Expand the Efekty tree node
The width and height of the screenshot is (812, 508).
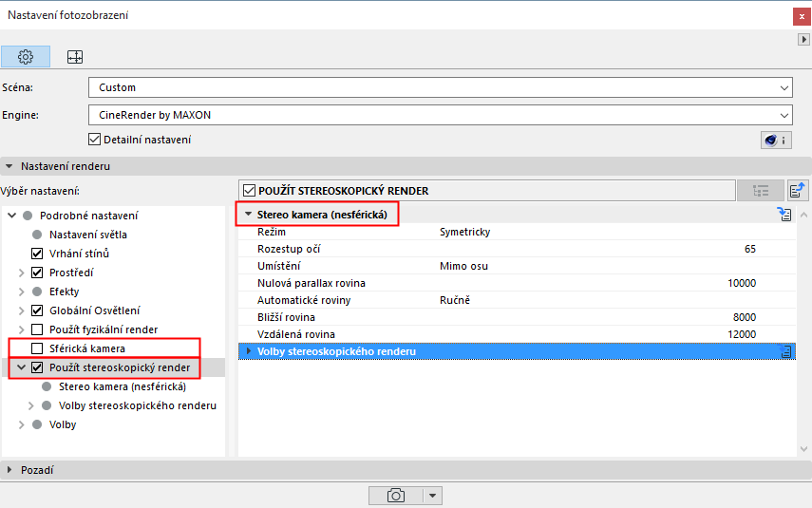(x=21, y=292)
